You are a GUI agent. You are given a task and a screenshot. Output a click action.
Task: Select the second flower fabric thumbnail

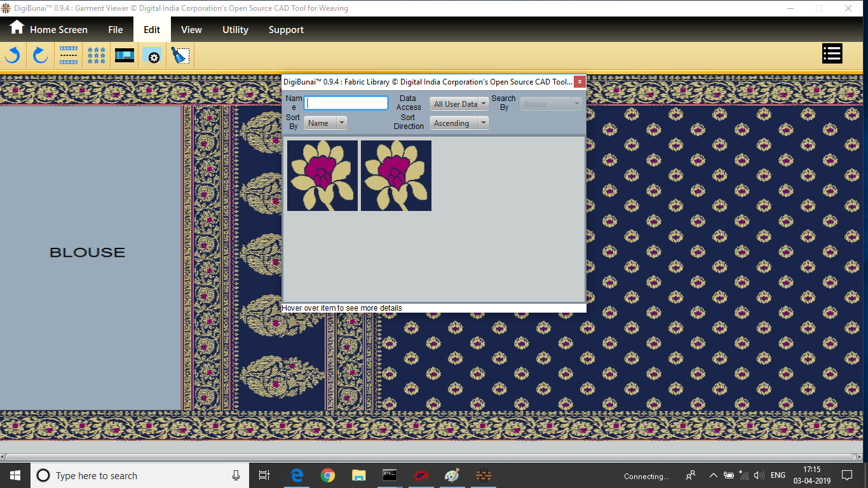(396, 175)
